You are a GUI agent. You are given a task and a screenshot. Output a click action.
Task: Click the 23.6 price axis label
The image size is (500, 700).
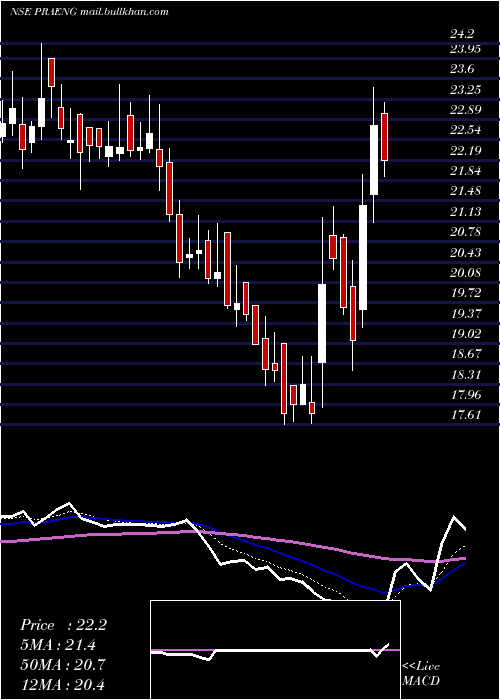point(462,69)
